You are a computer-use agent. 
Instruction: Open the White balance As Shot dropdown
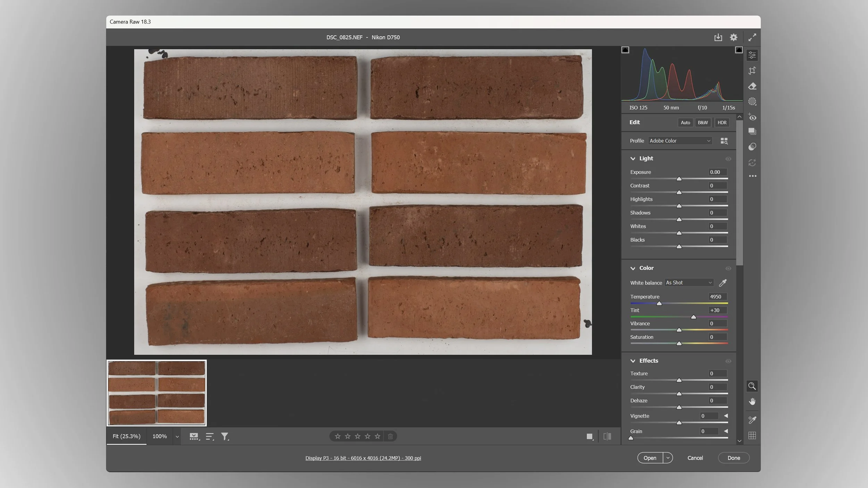click(x=689, y=283)
